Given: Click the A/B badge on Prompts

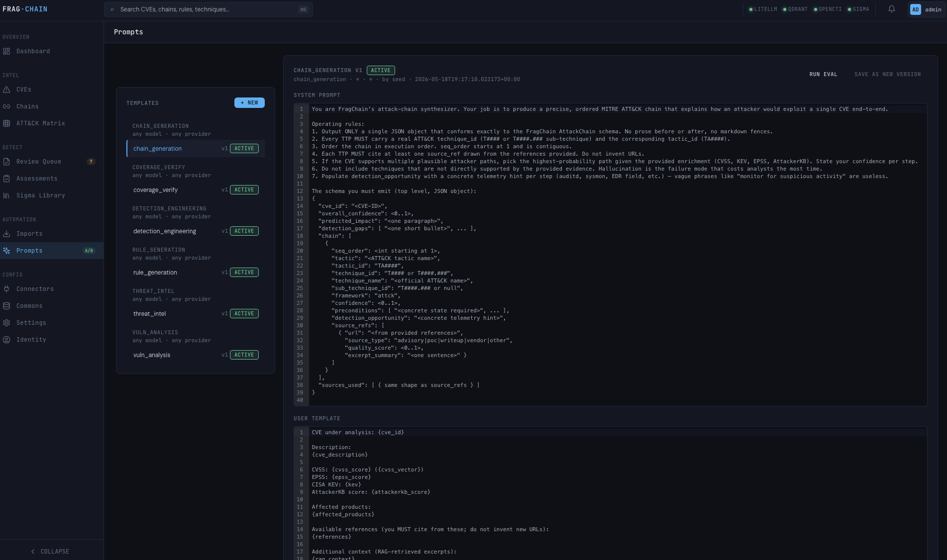Looking at the screenshot, I should click(89, 251).
